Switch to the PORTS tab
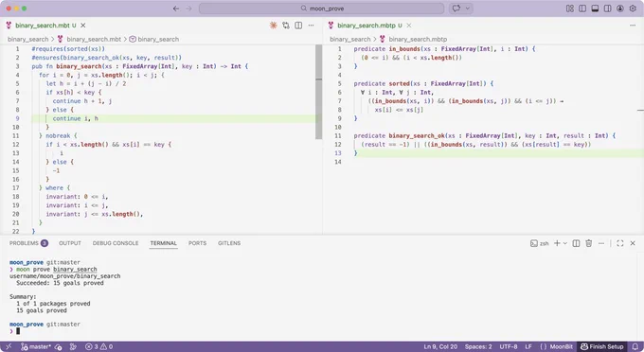The image size is (644, 352). pos(198,243)
